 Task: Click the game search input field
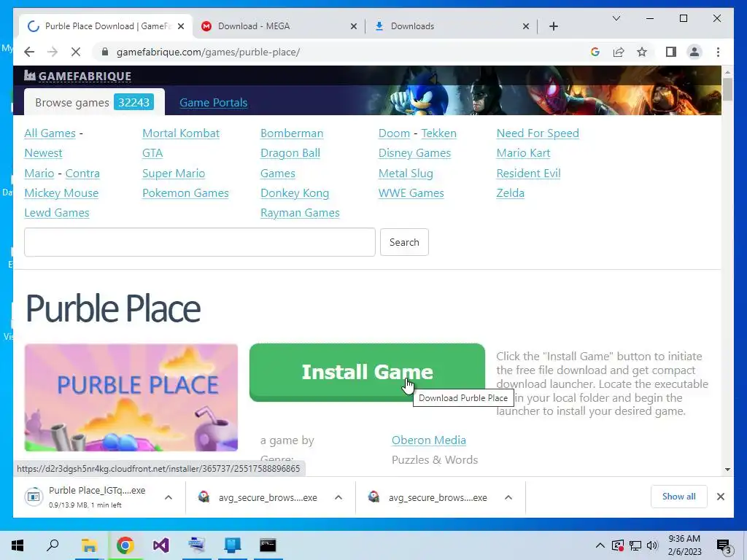[x=200, y=242]
